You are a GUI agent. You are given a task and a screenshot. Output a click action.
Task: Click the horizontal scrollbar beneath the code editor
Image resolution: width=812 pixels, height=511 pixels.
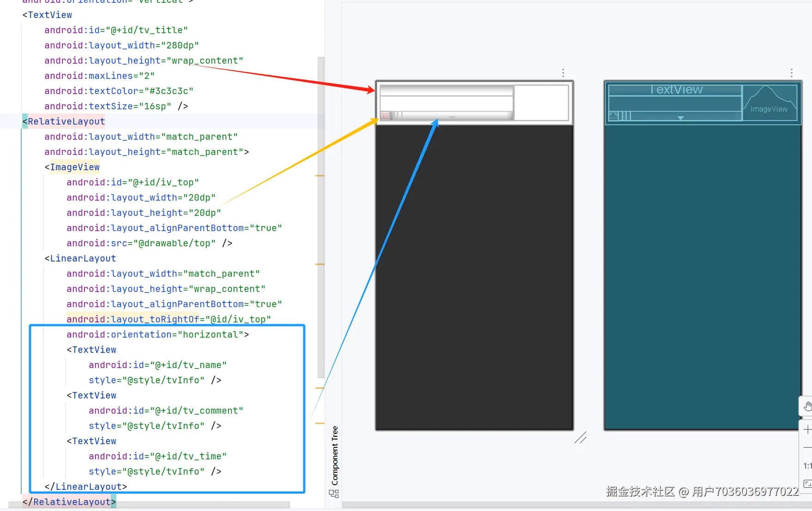click(x=149, y=505)
